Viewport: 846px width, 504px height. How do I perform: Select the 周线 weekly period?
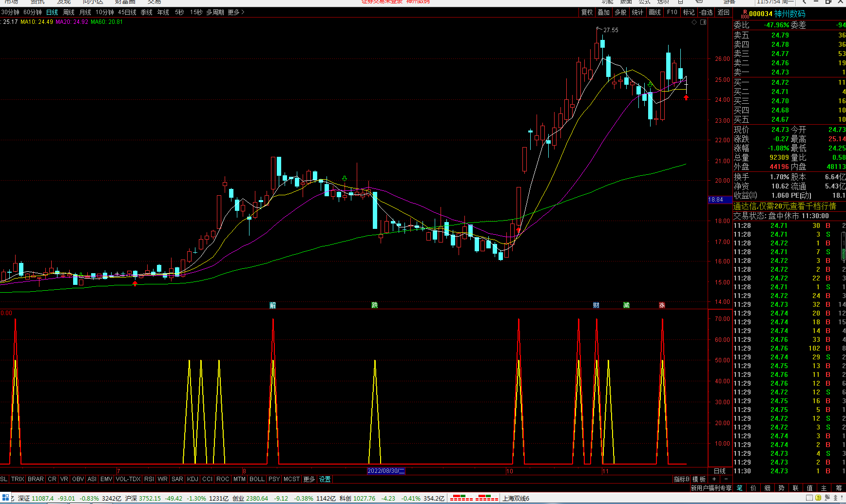(69, 12)
